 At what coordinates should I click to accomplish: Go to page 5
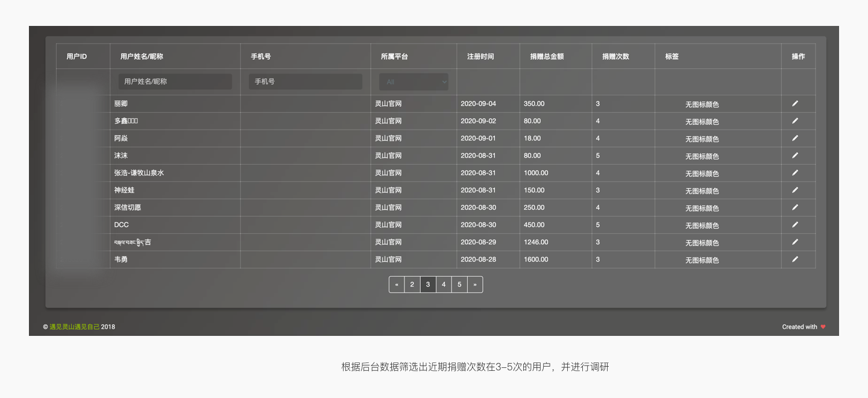coord(459,285)
